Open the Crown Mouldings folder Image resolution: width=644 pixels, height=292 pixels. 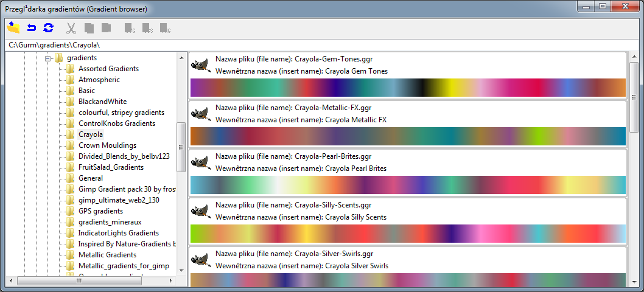[108, 145]
